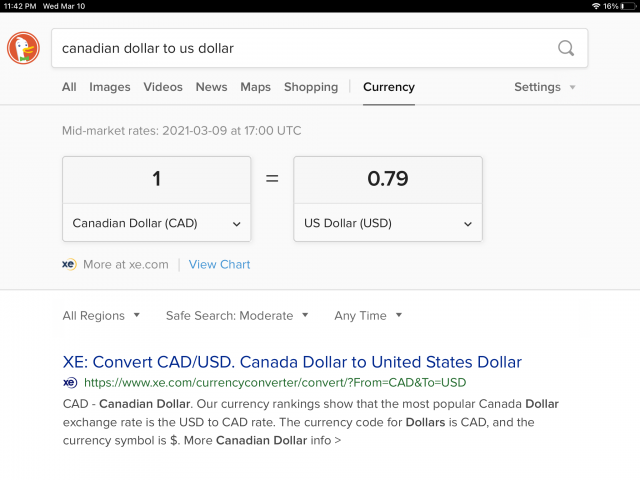Switch to the News tab
This screenshot has height=480, width=640.
coord(211,87)
